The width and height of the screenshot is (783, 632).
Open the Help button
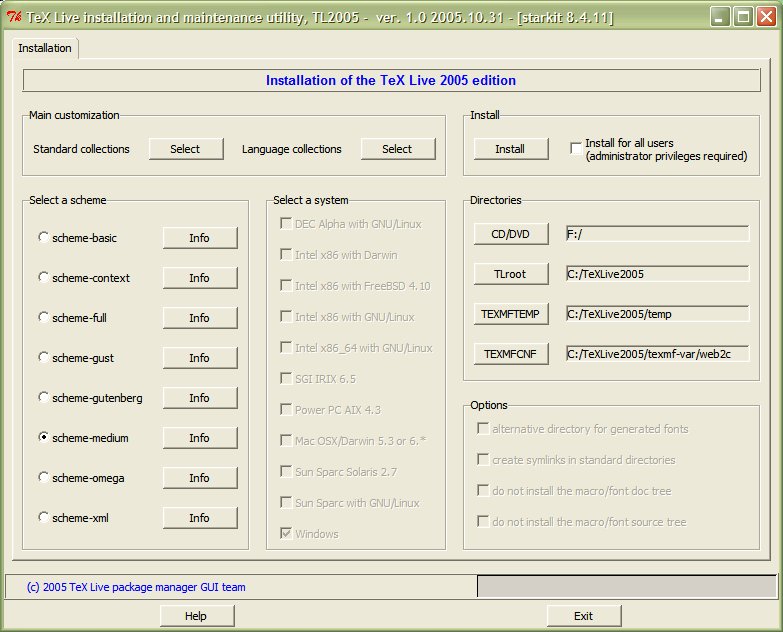pyautogui.click(x=196, y=616)
